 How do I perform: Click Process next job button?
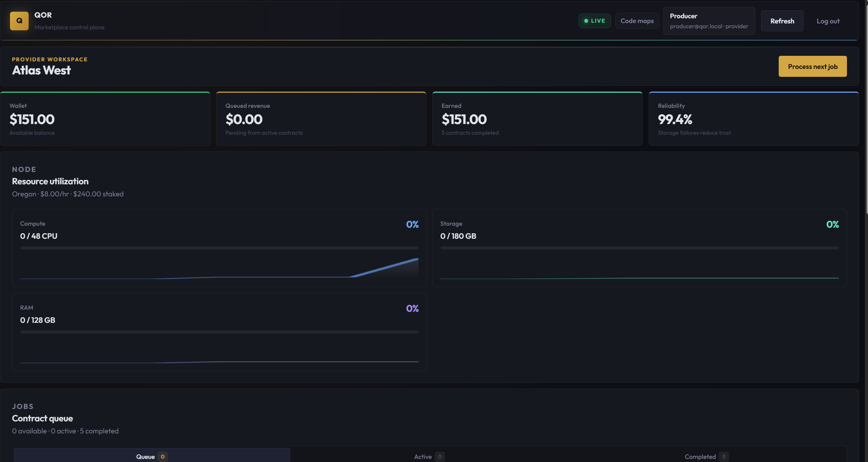coord(812,66)
